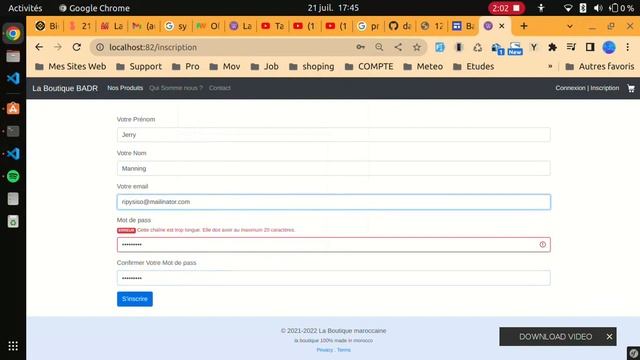Focus the Votre Nom field
Viewport: 640px width, 360px height.
click(x=333, y=168)
